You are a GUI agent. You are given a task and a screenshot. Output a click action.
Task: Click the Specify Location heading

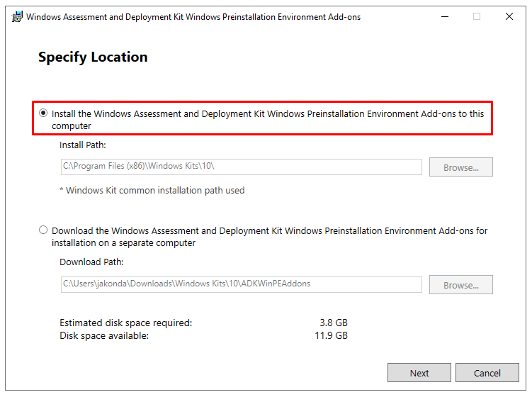(93, 57)
